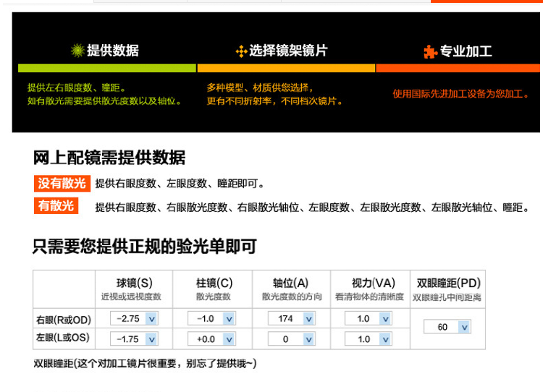Image resolution: width=543 pixels, height=392 pixels.
Task: Click the 网上配镜需提供数据 heading
Action: [109, 158]
